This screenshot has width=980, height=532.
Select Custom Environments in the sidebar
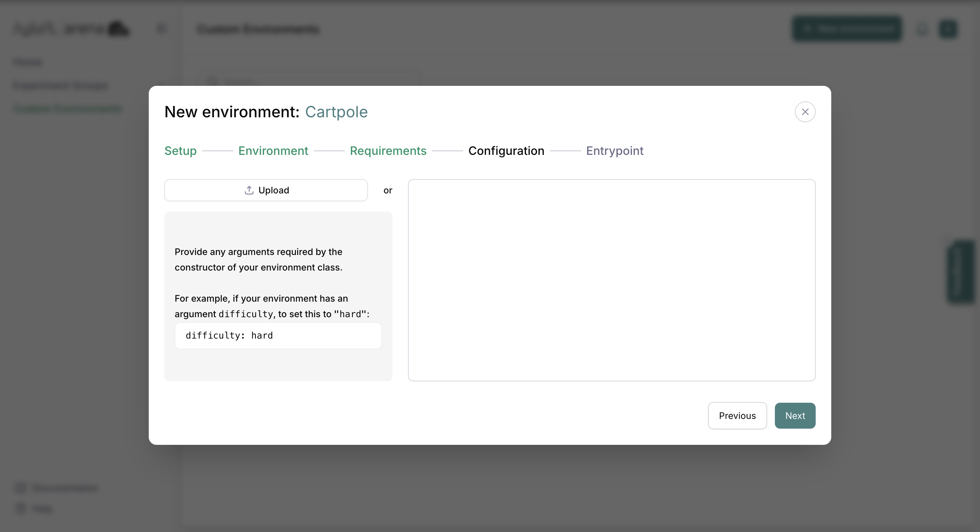(67, 109)
